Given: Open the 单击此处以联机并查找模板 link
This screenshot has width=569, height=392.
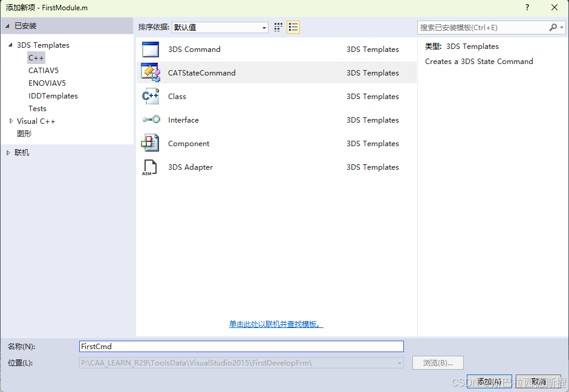Looking at the screenshot, I should tap(276, 324).
